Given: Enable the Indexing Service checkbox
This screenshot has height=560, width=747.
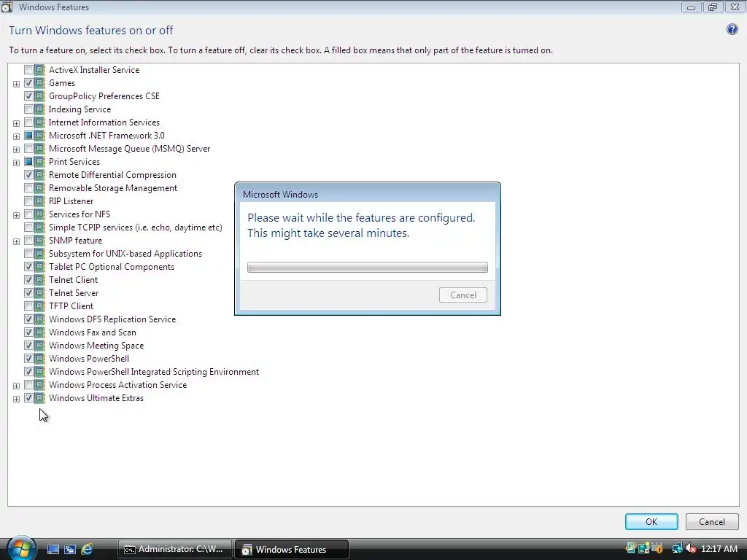Looking at the screenshot, I should pyautogui.click(x=28, y=109).
